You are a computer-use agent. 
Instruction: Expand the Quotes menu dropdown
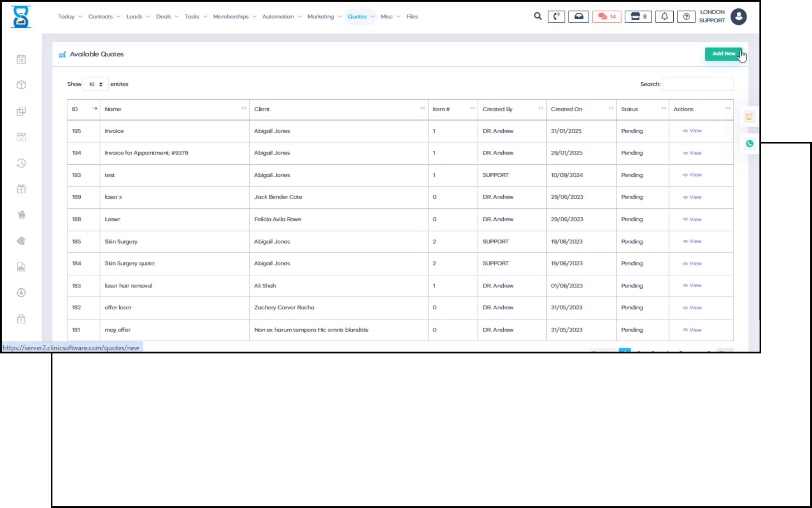point(361,17)
